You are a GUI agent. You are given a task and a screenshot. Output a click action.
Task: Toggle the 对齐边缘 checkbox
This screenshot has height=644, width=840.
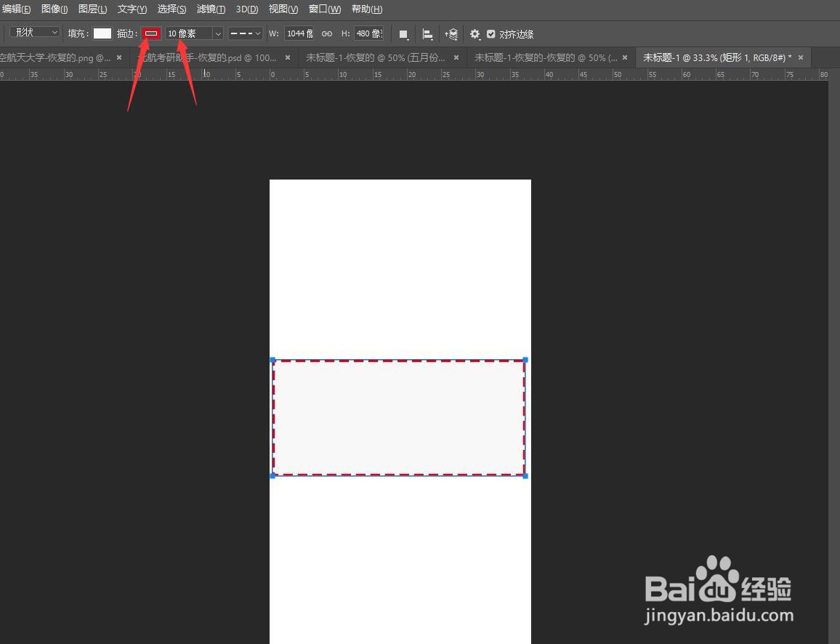pos(490,33)
